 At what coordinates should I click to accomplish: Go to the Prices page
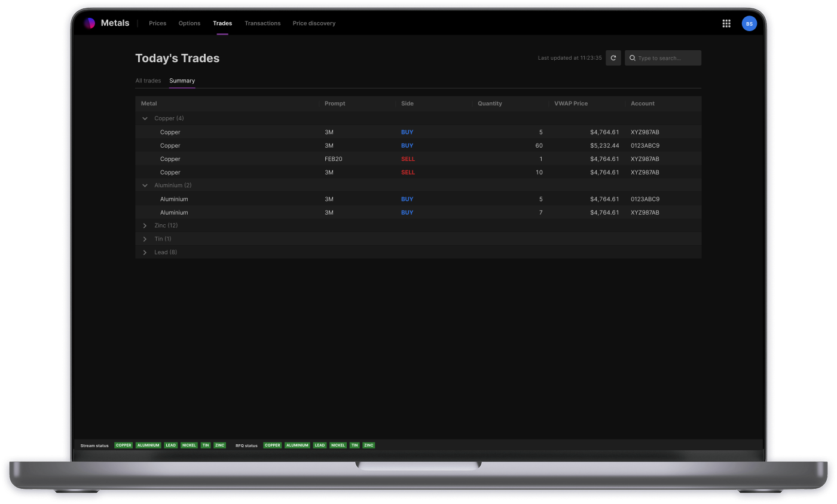pyautogui.click(x=157, y=23)
